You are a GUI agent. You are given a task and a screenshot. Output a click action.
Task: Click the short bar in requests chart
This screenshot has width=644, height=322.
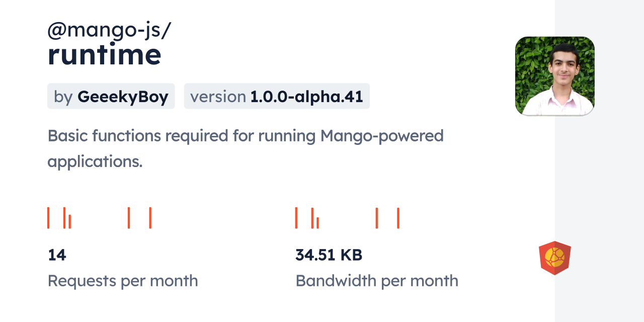click(70, 222)
